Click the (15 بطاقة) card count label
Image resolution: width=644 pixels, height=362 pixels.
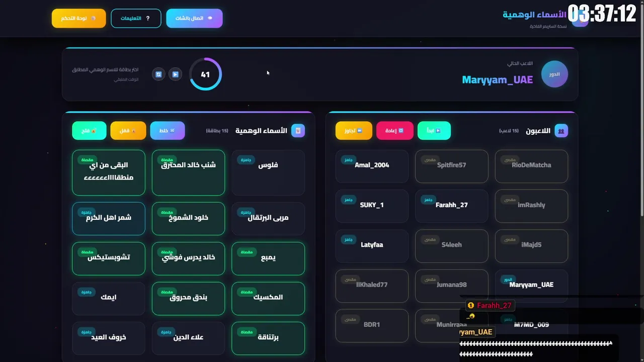coord(217,131)
